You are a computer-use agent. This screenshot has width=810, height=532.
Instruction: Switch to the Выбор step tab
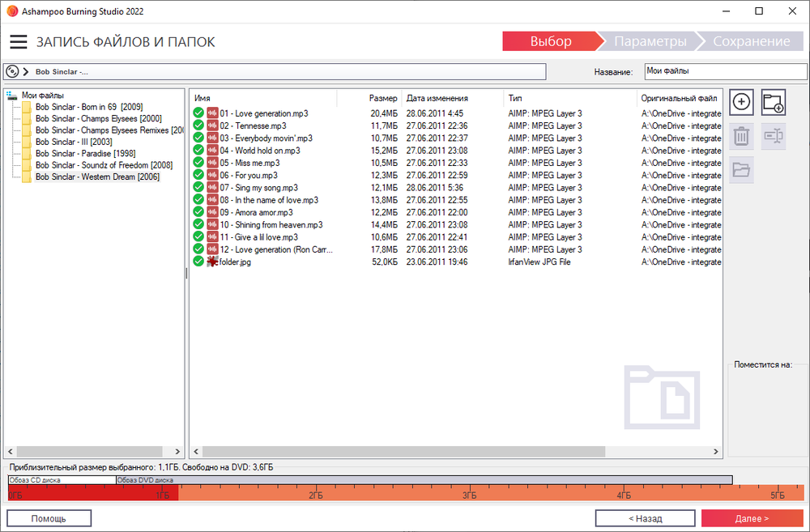[551, 41]
